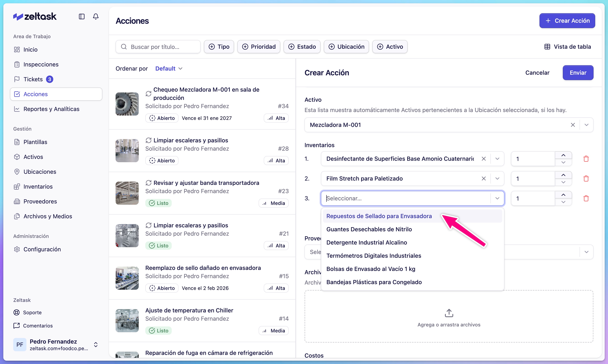This screenshot has width=608, height=364.
Task: Open Inventarios in the sidebar
Action: pyautogui.click(x=56, y=186)
